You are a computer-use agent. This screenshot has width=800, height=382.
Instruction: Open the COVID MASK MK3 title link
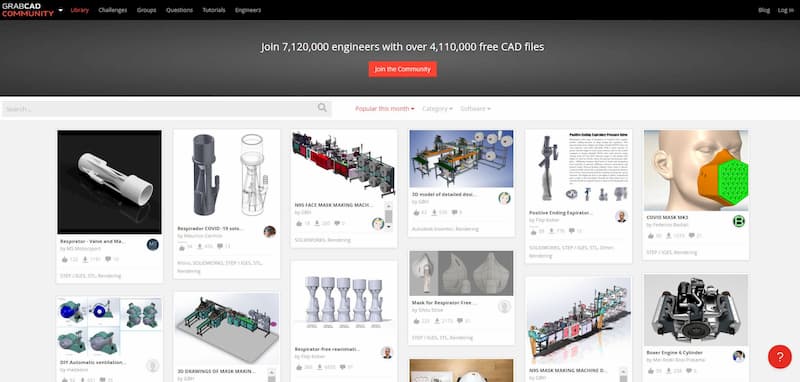click(x=667, y=217)
